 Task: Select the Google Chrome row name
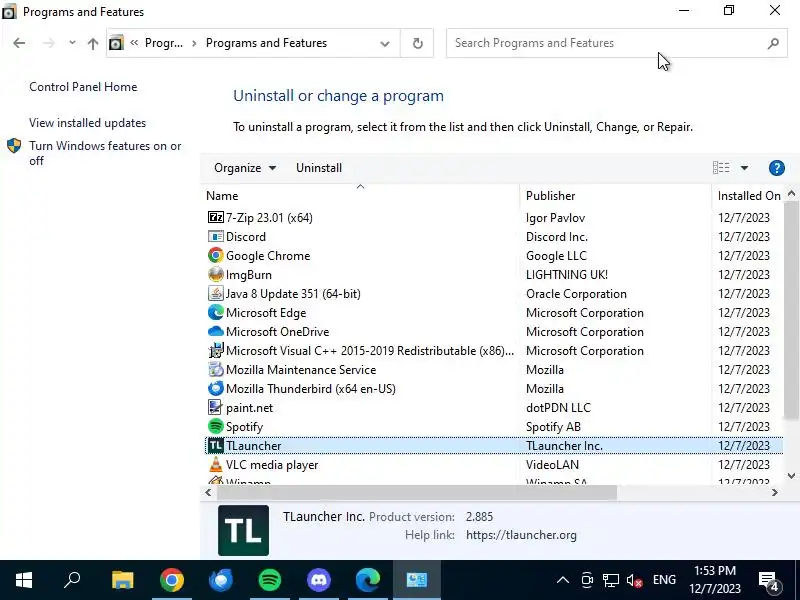pyautogui.click(x=268, y=256)
